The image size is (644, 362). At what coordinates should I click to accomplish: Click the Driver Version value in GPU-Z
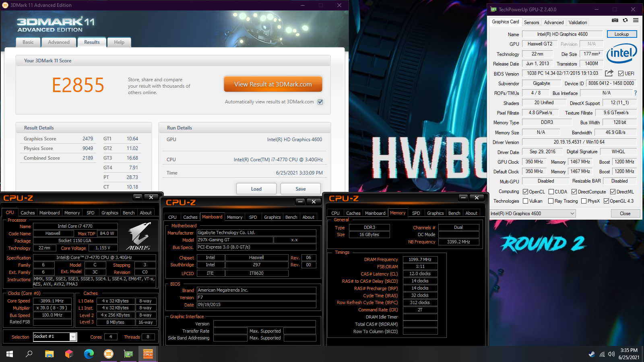[x=579, y=142]
